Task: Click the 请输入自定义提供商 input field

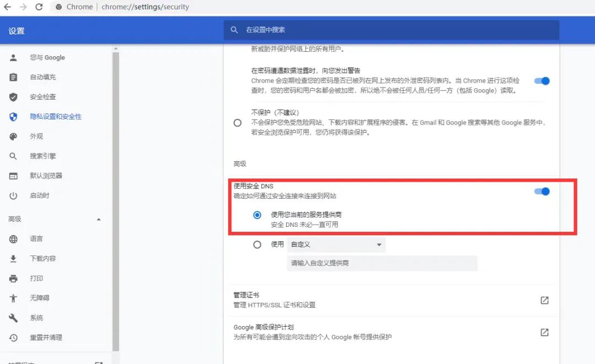Action: 380,263
